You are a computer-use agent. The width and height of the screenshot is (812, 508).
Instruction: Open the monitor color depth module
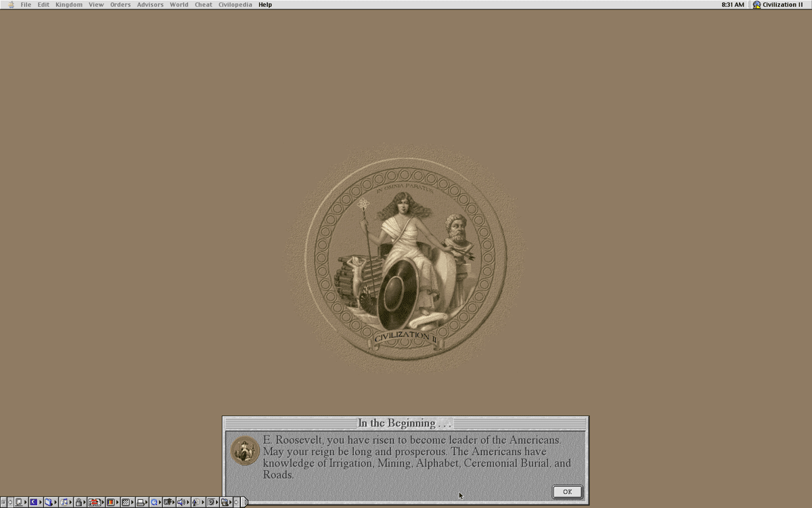coord(112,502)
